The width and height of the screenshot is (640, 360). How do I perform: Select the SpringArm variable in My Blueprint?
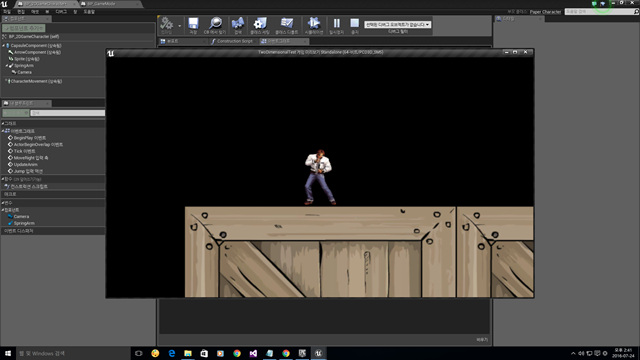[x=24, y=223]
